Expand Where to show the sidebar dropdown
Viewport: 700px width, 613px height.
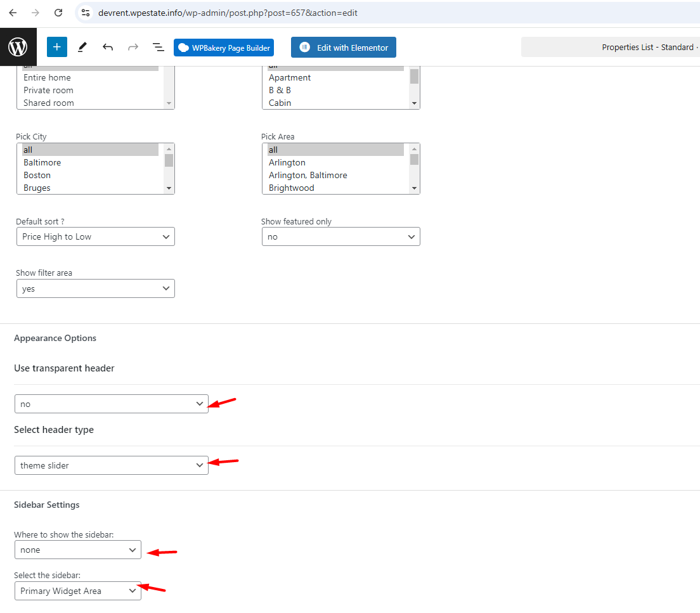[x=78, y=550]
